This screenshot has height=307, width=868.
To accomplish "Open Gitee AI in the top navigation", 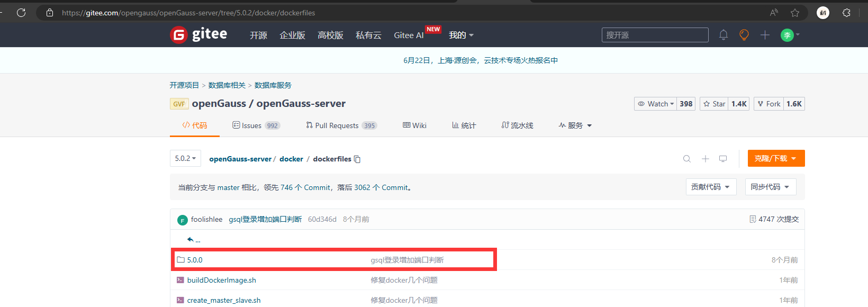I will [x=409, y=35].
